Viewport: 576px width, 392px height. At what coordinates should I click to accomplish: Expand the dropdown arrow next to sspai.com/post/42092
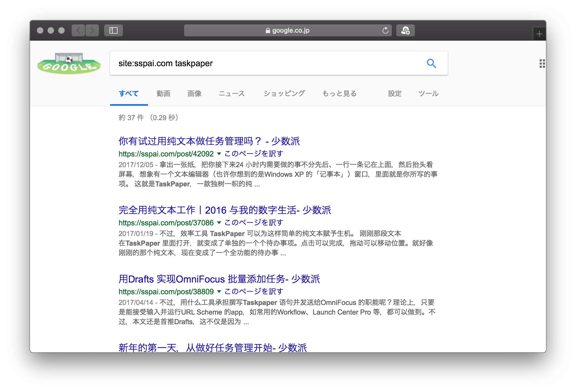(219, 154)
